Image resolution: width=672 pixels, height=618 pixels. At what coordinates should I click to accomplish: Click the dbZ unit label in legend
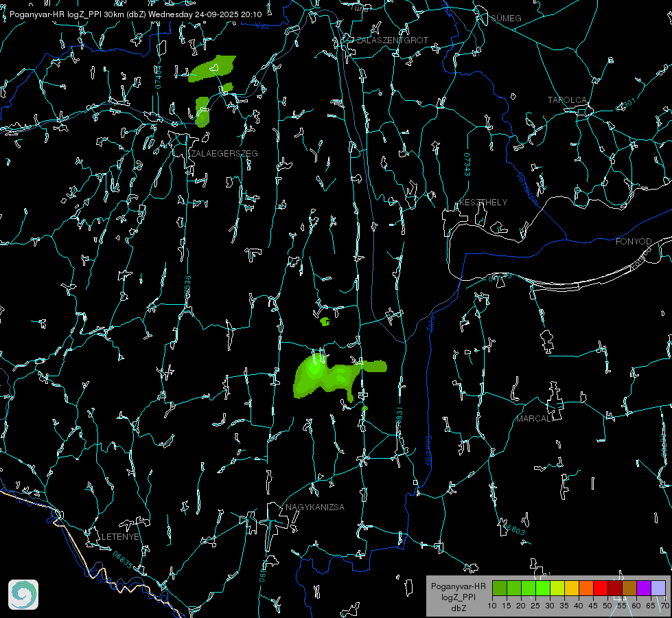(x=458, y=608)
